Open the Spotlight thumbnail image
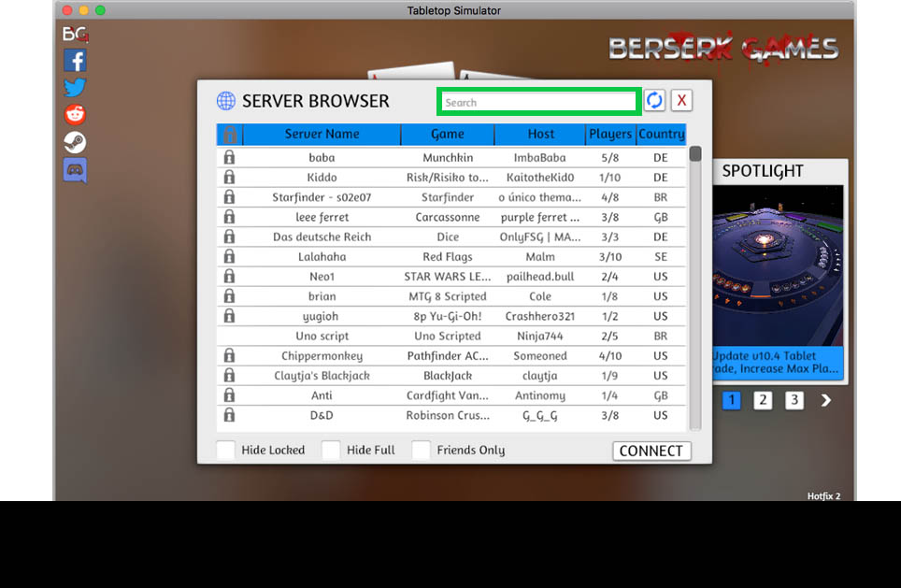Screen dimensions: 901x588 pos(778,265)
